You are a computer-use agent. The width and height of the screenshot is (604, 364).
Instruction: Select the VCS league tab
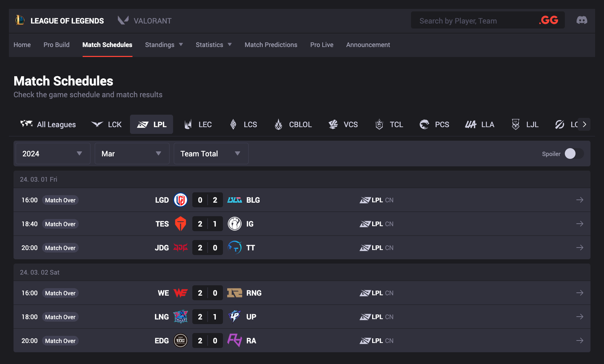343,124
